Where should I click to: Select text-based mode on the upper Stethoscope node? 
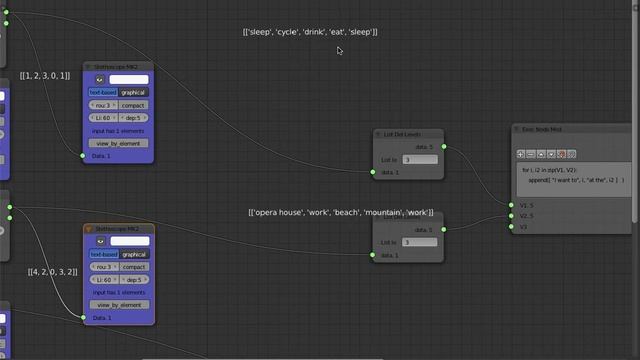click(103, 93)
